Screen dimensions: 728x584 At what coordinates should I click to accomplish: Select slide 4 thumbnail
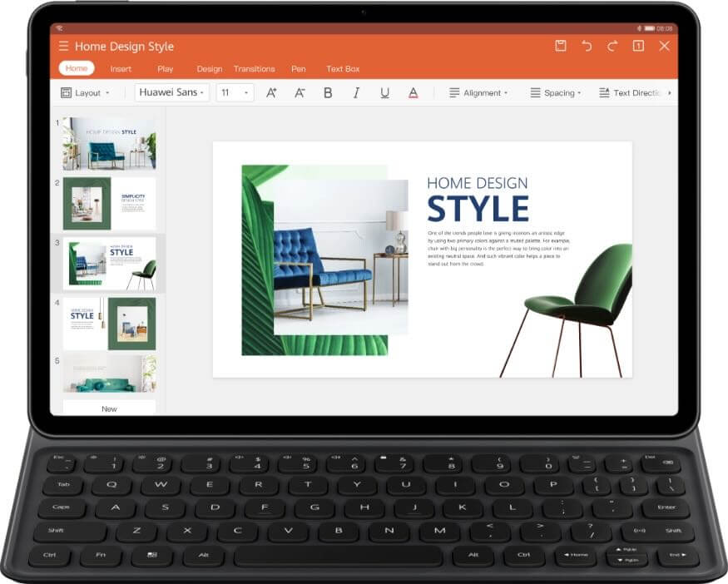coord(109,324)
